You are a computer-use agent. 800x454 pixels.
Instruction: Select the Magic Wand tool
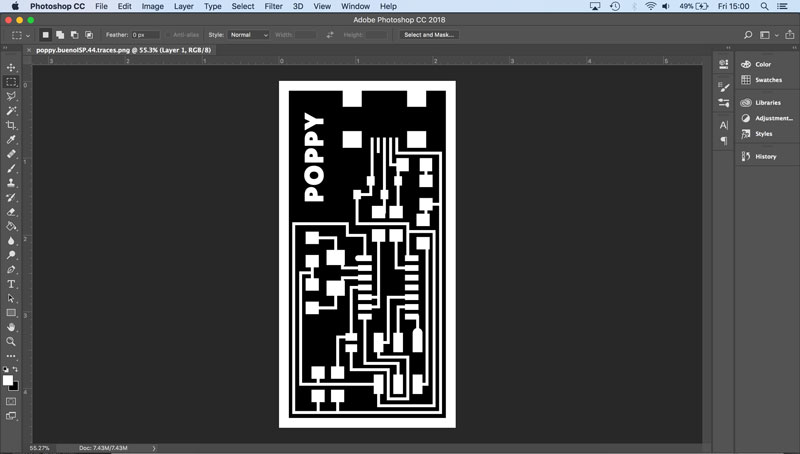[x=11, y=111]
